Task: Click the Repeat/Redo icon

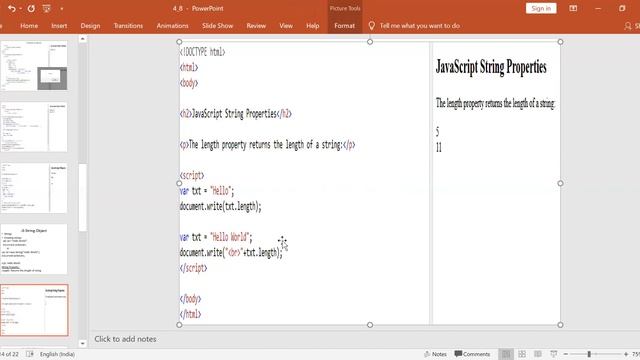Action: click(x=31, y=8)
